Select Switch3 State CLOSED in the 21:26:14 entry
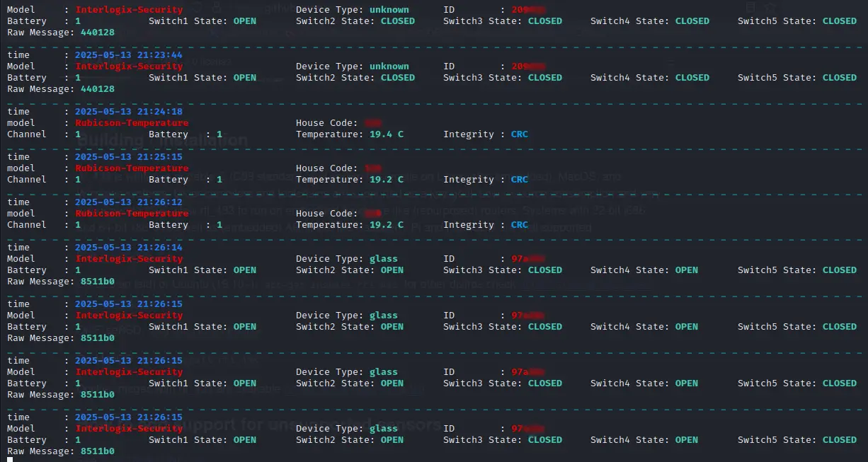The height and width of the screenshot is (462, 868). point(545,270)
